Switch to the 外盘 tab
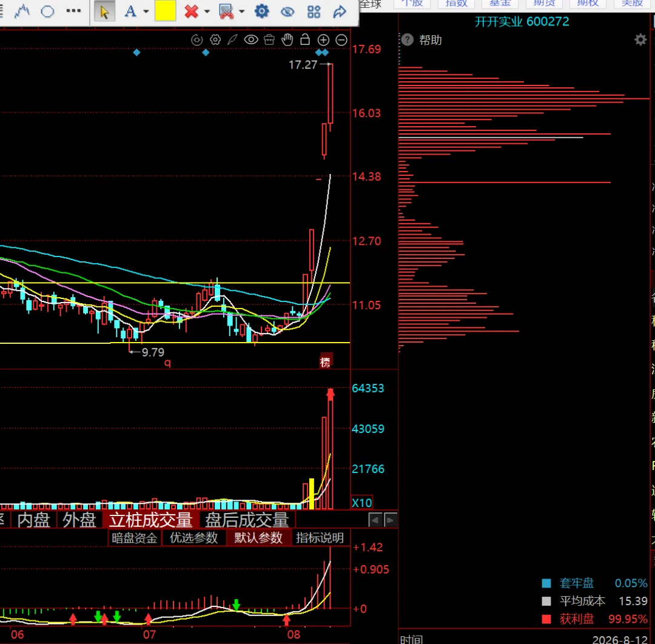The height and width of the screenshot is (644, 655). (x=79, y=520)
